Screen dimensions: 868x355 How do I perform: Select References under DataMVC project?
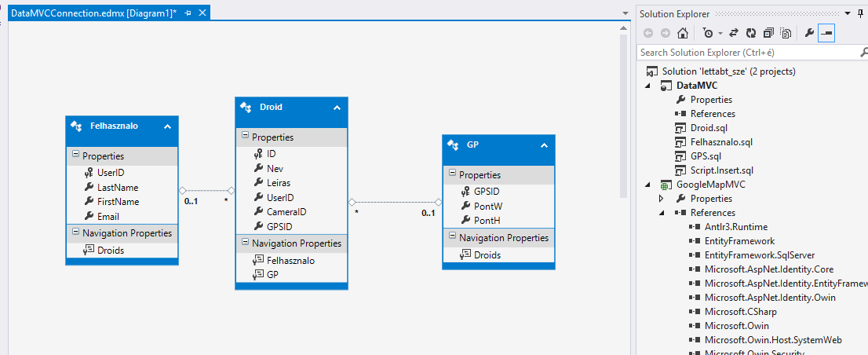pos(713,114)
